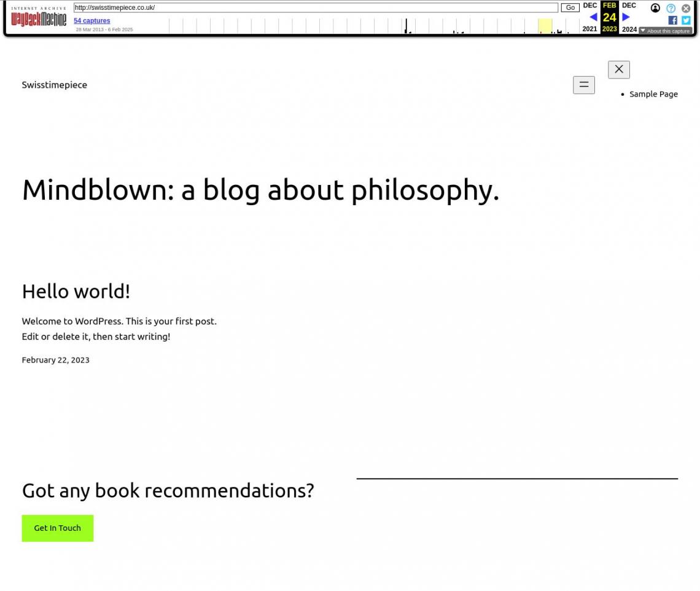This screenshot has height=591, width=700.
Task: Open the Wayback help question icon
Action: (671, 8)
